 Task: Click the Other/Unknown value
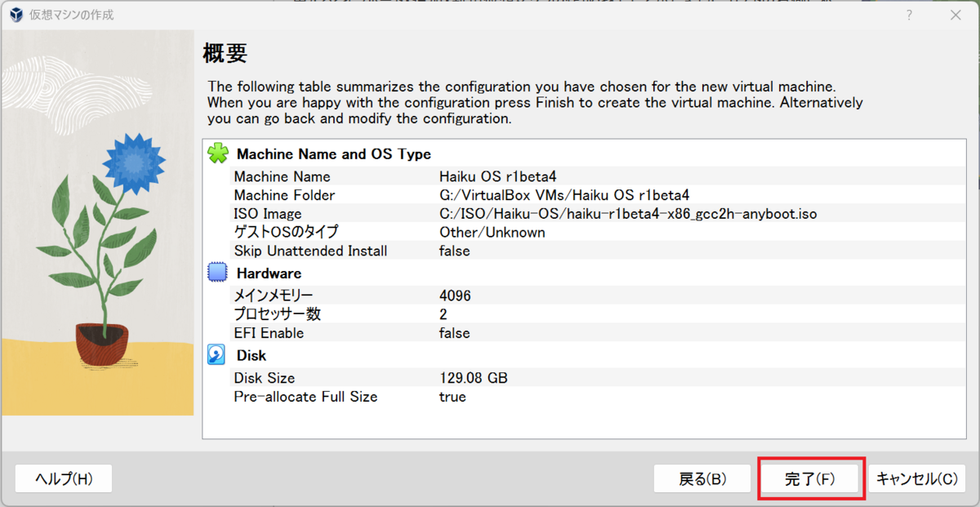click(492, 233)
